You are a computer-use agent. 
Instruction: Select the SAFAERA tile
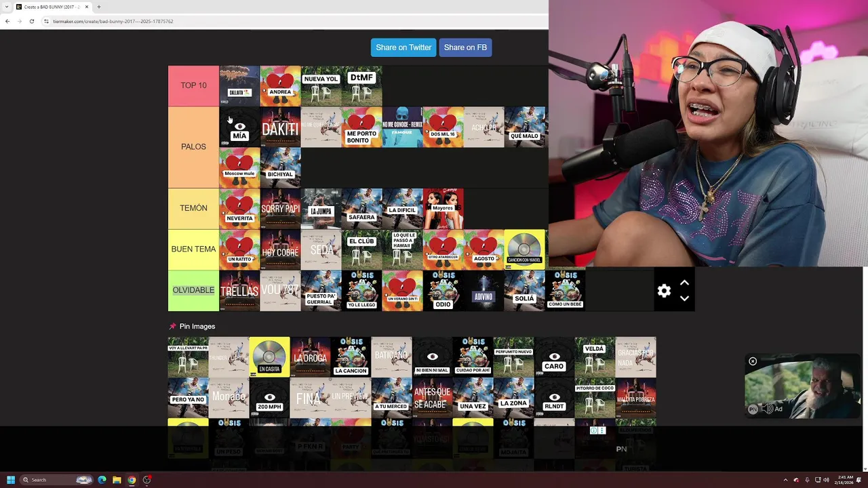pyautogui.click(x=361, y=209)
